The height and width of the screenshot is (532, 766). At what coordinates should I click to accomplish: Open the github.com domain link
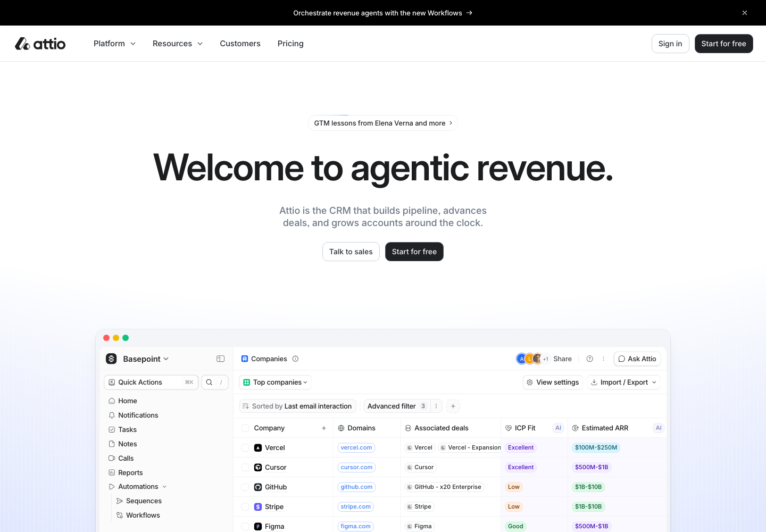coord(356,487)
